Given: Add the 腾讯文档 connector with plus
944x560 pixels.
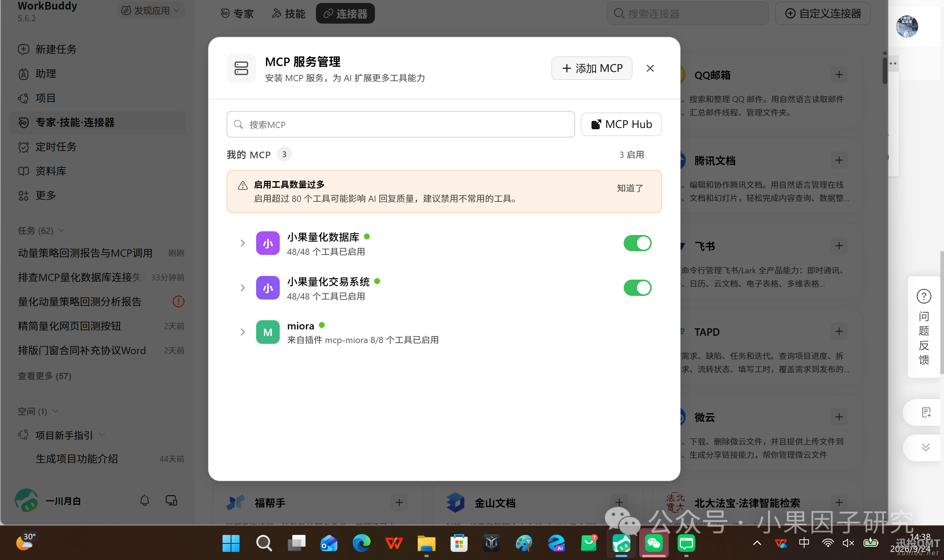Looking at the screenshot, I should click(839, 160).
